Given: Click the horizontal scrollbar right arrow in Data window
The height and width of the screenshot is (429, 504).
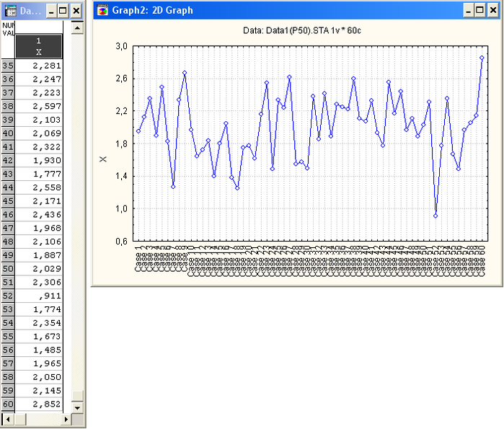Looking at the screenshot, I should tap(66, 419).
